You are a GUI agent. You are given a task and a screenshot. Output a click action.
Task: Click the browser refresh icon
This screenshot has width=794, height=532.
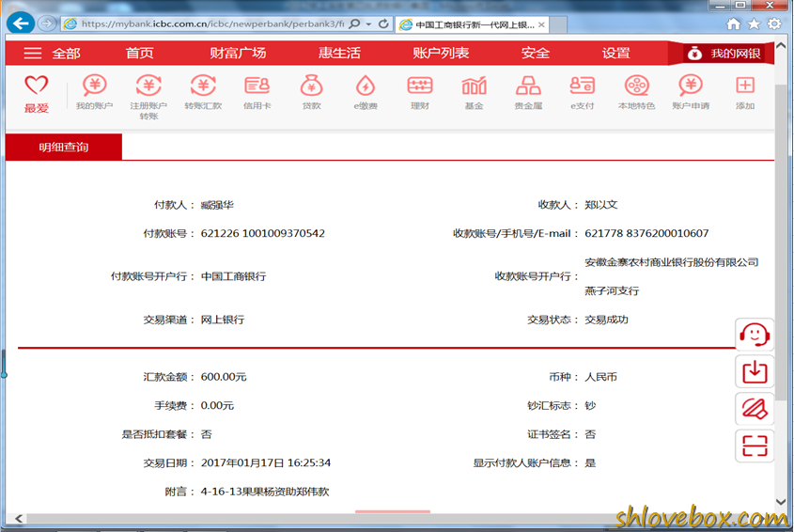tap(383, 23)
